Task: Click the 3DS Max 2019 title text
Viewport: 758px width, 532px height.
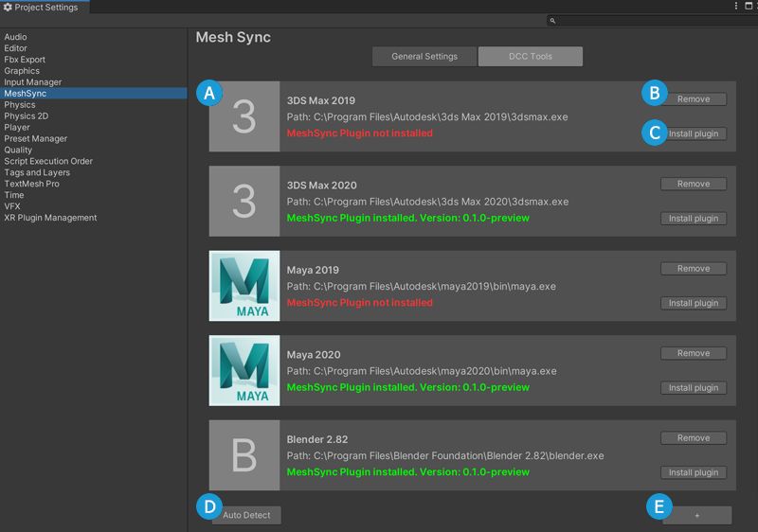Action: (321, 100)
